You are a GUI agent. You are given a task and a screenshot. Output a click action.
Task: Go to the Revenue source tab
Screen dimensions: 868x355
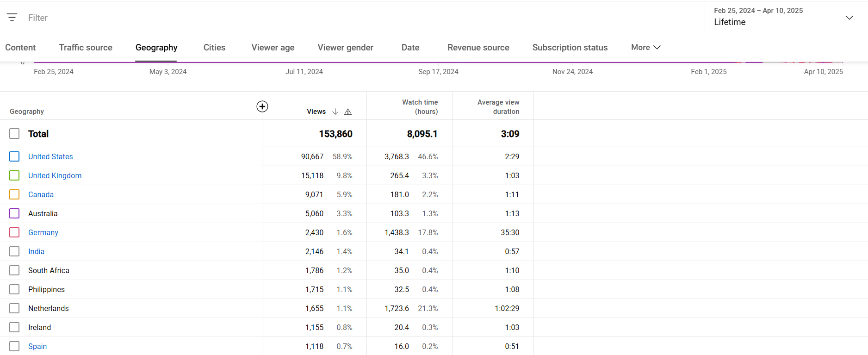coord(478,47)
